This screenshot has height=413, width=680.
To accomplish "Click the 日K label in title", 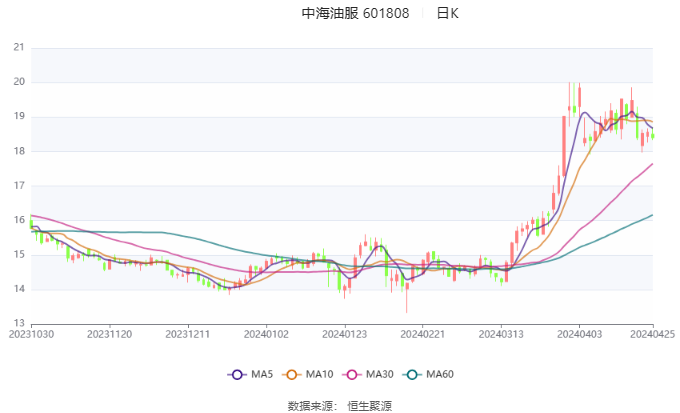I will pos(447,13).
